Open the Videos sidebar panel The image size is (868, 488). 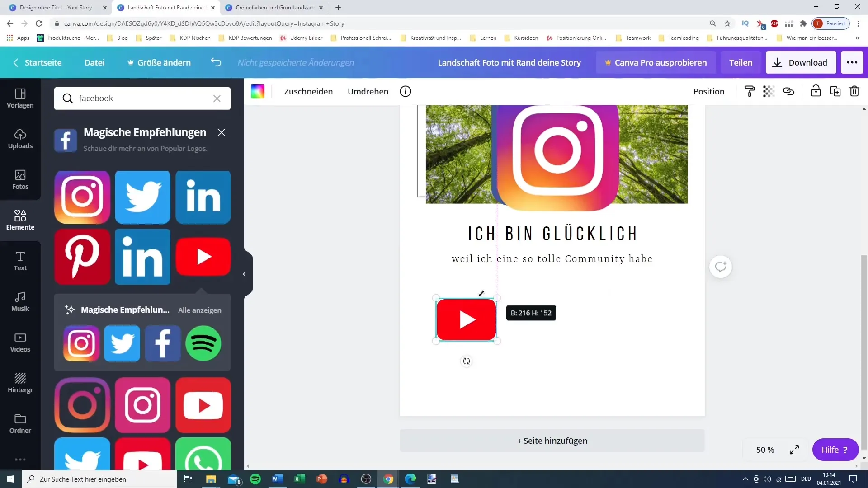[20, 342]
